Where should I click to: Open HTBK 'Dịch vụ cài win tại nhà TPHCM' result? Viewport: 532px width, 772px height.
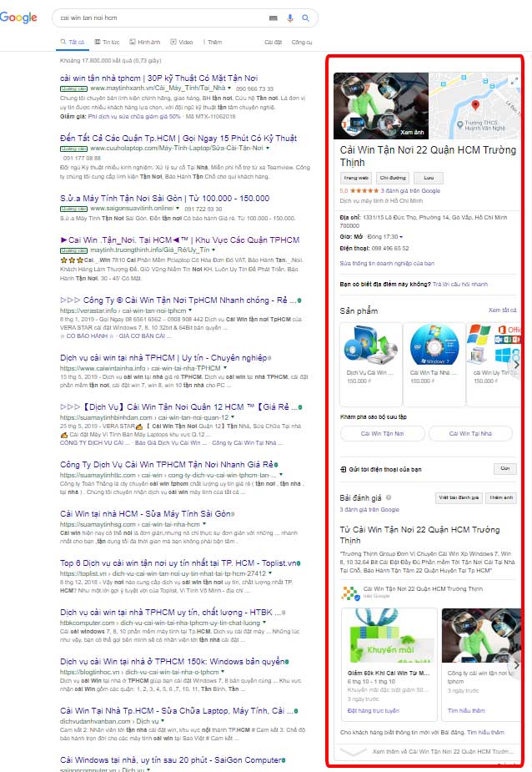click(x=170, y=613)
